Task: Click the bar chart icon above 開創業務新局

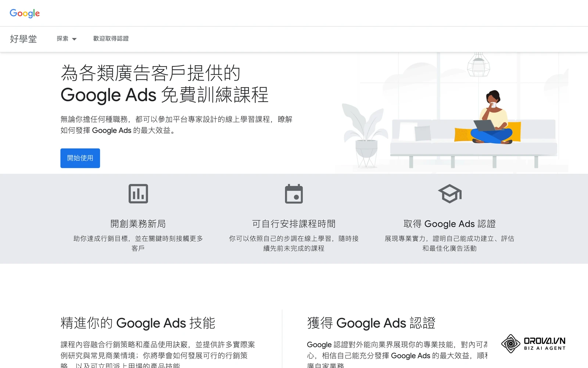Action: point(138,194)
